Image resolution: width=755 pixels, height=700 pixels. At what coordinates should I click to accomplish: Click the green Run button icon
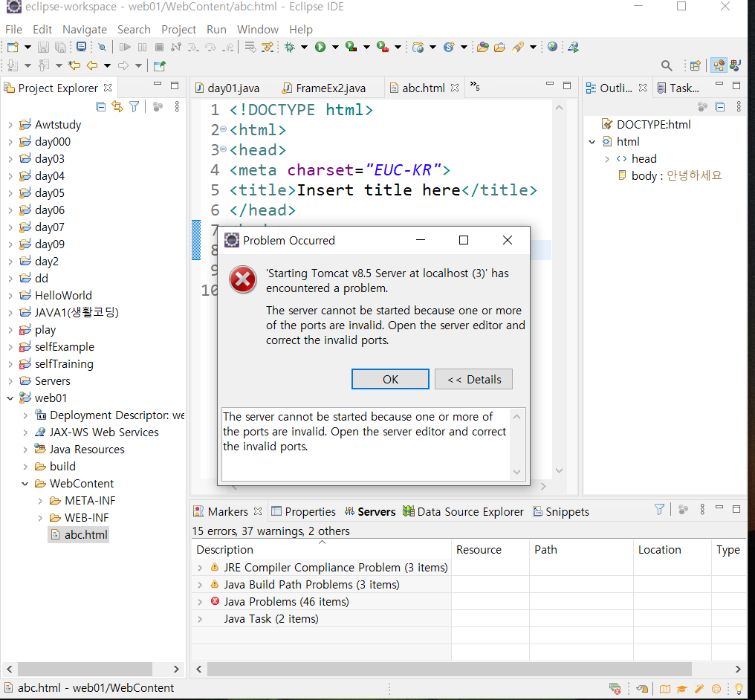click(x=320, y=47)
